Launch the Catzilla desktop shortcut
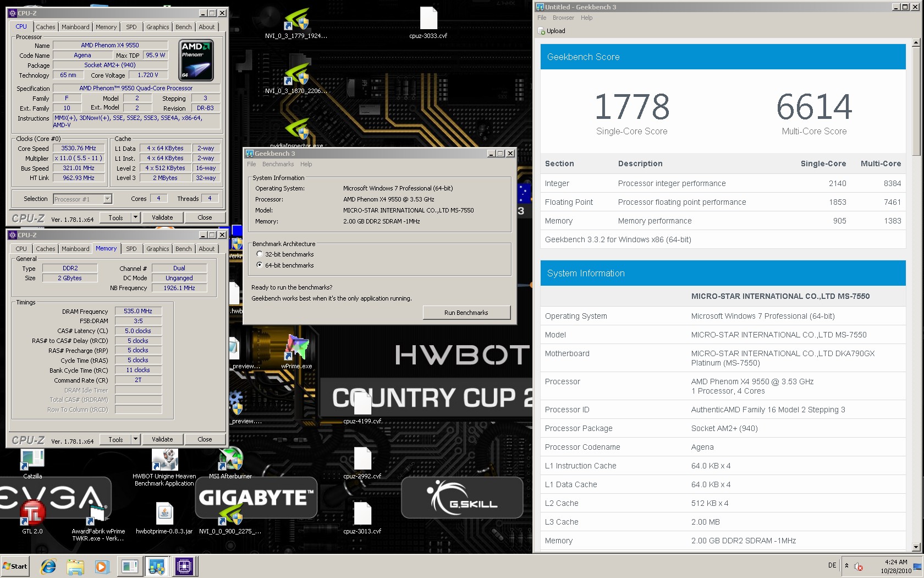The height and width of the screenshot is (578, 924). 32,462
